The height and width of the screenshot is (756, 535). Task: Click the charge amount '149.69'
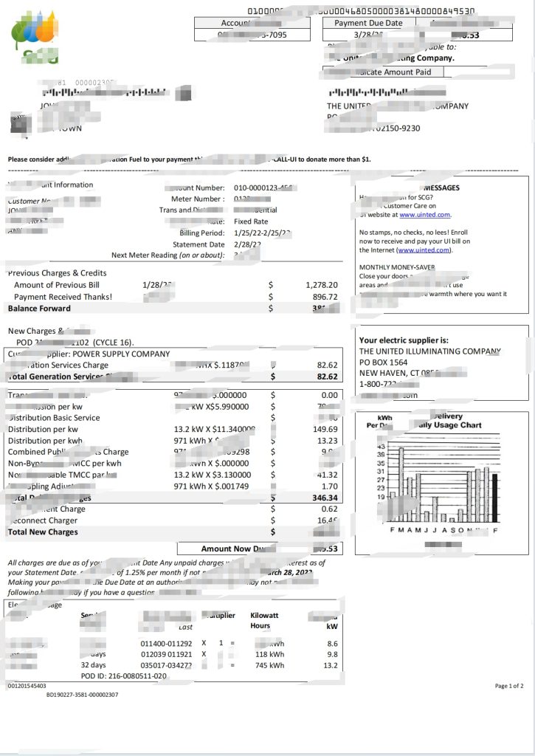pos(325,429)
